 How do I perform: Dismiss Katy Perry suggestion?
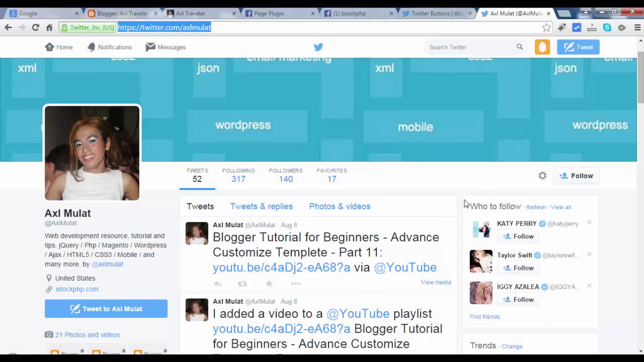coord(589,223)
